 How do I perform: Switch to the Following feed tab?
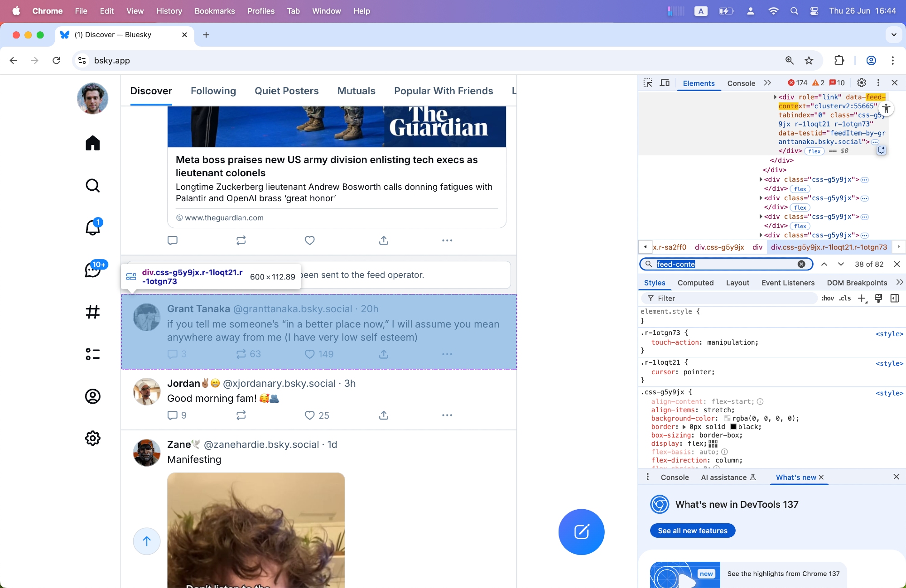pos(213,91)
